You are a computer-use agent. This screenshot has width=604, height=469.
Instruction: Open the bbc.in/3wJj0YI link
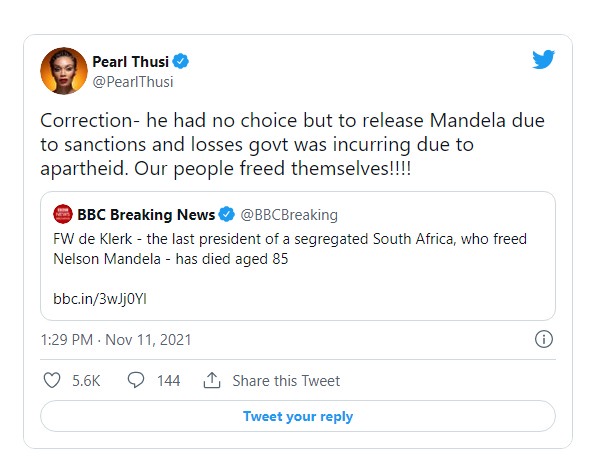[x=100, y=299]
